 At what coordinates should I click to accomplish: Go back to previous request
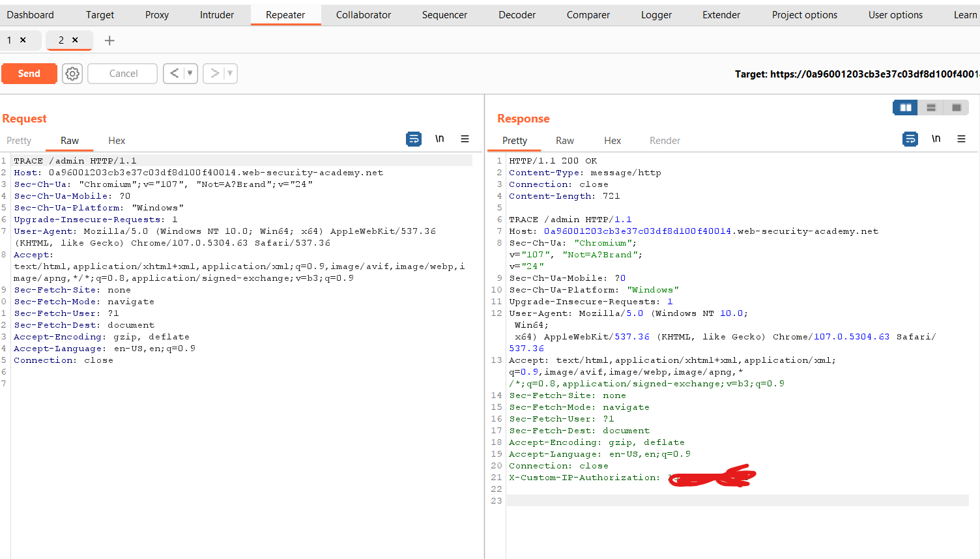[174, 74]
